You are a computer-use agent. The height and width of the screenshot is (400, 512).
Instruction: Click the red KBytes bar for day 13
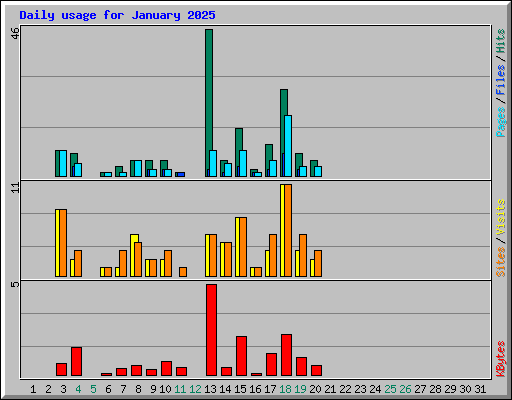tap(211, 330)
